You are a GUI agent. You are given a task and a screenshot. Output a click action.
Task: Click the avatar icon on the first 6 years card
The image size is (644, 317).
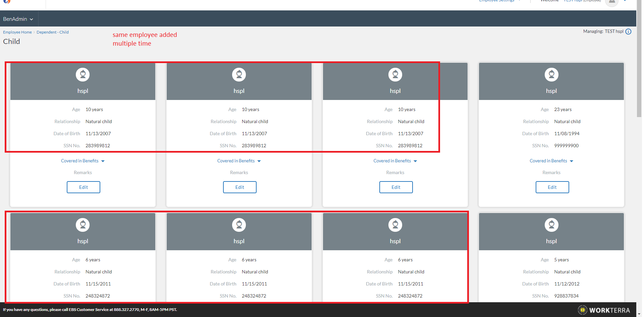[x=83, y=225]
